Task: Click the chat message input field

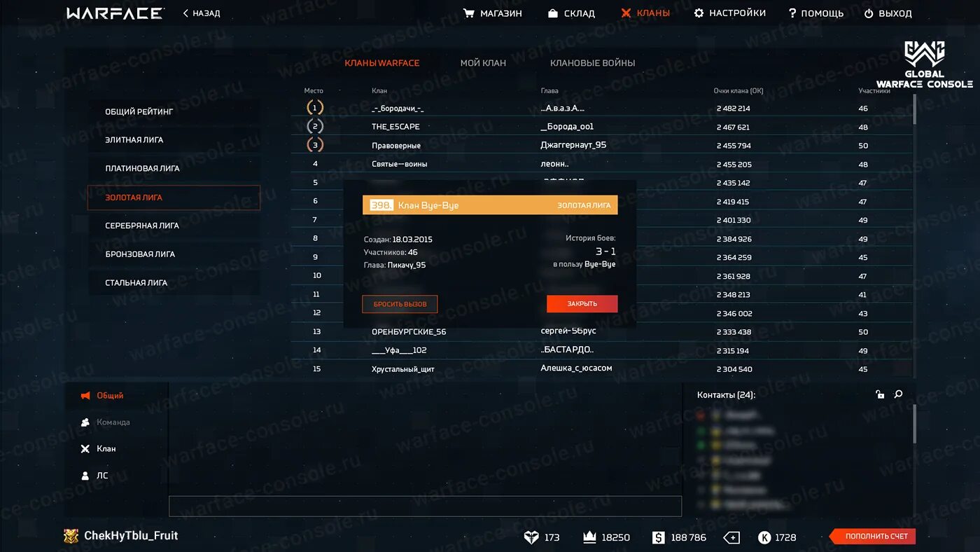Action: (425, 506)
